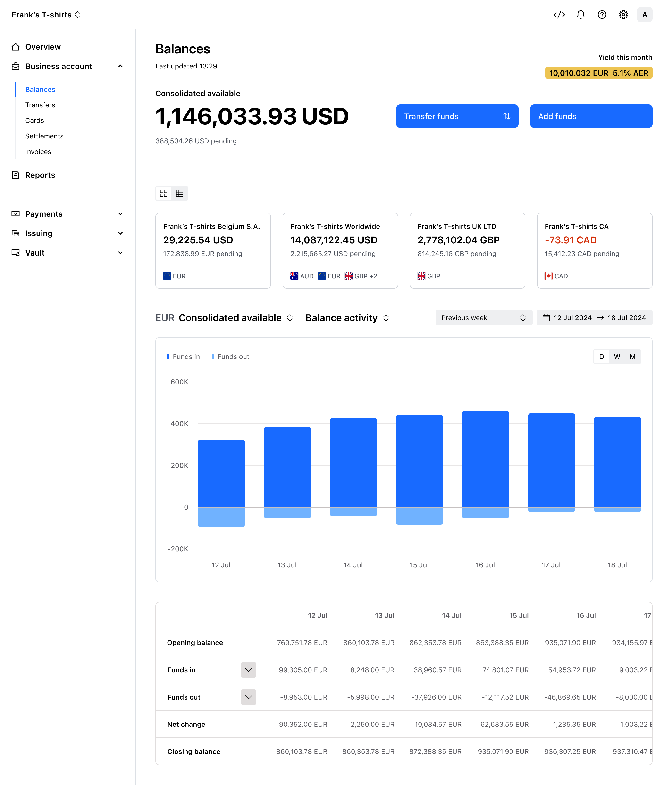Click 936,307.25 EUR closing balance cell

570,752
